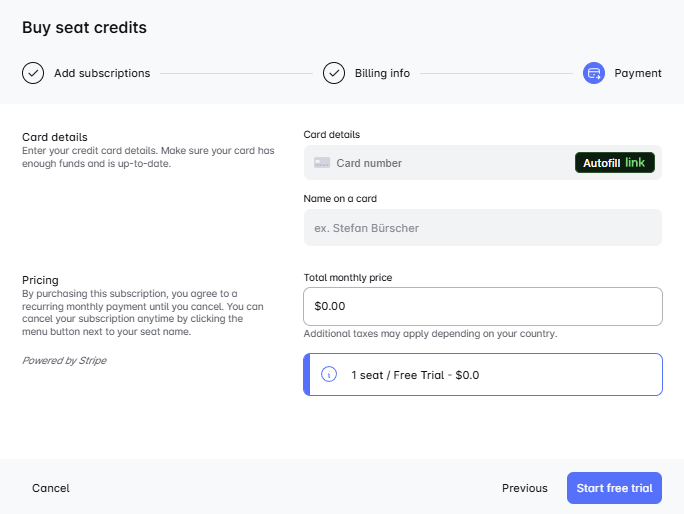This screenshot has height=514, width=684.
Task: Switch to the Billing info step
Action: click(382, 73)
